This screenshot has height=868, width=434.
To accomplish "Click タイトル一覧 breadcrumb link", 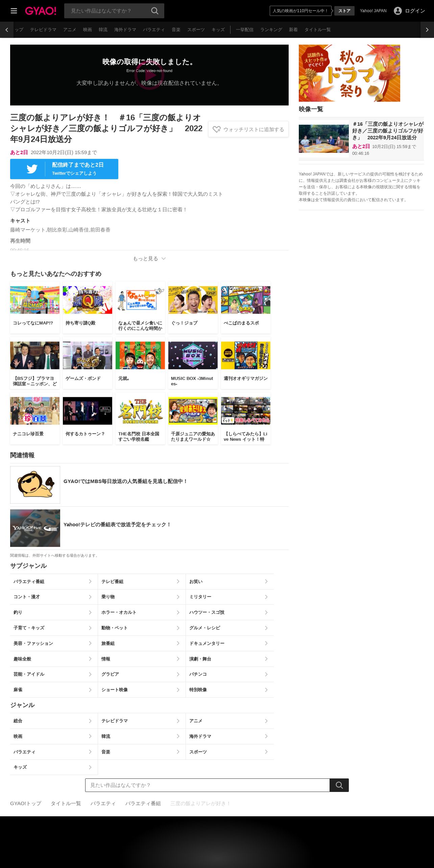I will 66,803.
